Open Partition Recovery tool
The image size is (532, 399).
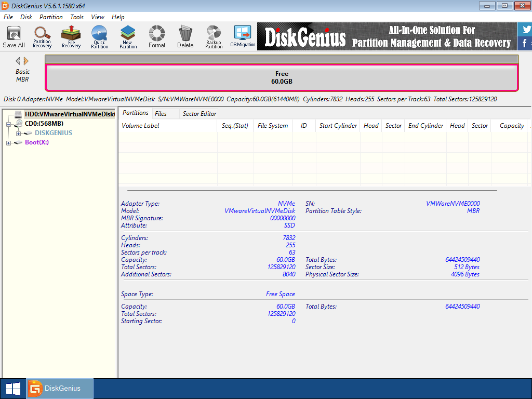(x=42, y=37)
